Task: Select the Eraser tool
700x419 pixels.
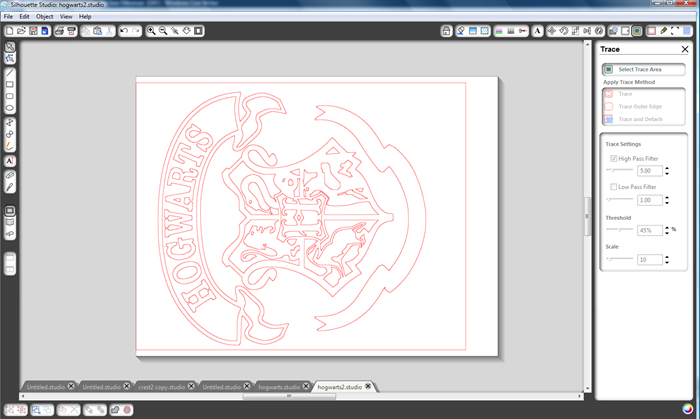Action: click(10, 175)
